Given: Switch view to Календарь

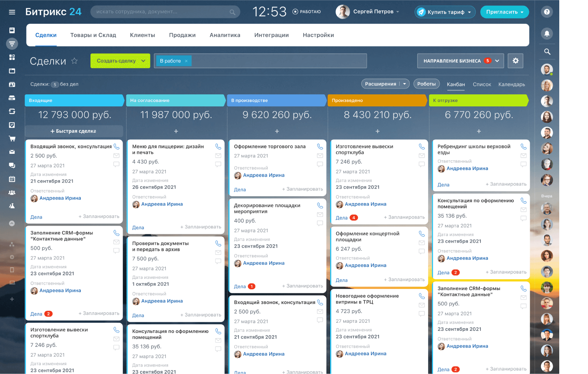Looking at the screenshot, I should tap(511, 84).
